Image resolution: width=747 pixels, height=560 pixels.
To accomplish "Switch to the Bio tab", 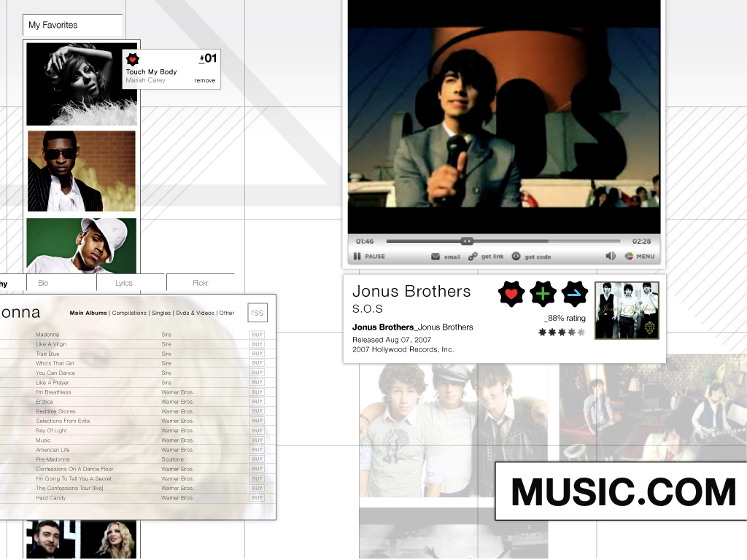I will point(61,283).
